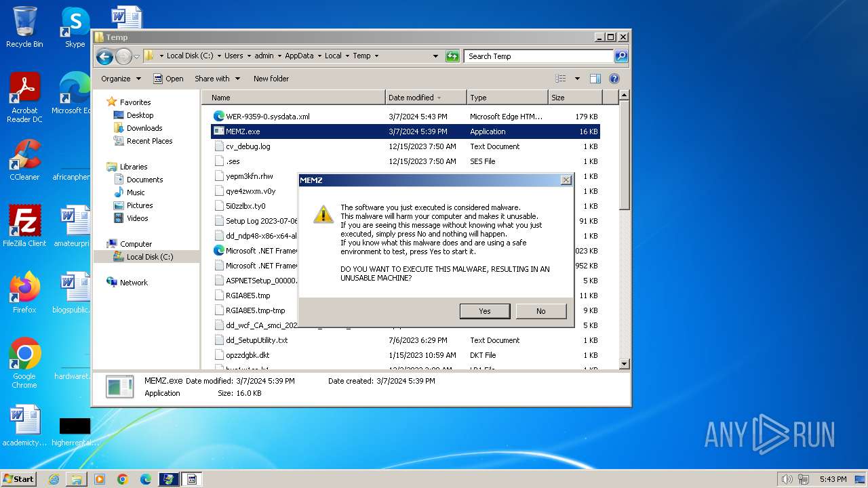
Task: Open the Recycle Bin desktop icon
Action: point(24,27)
